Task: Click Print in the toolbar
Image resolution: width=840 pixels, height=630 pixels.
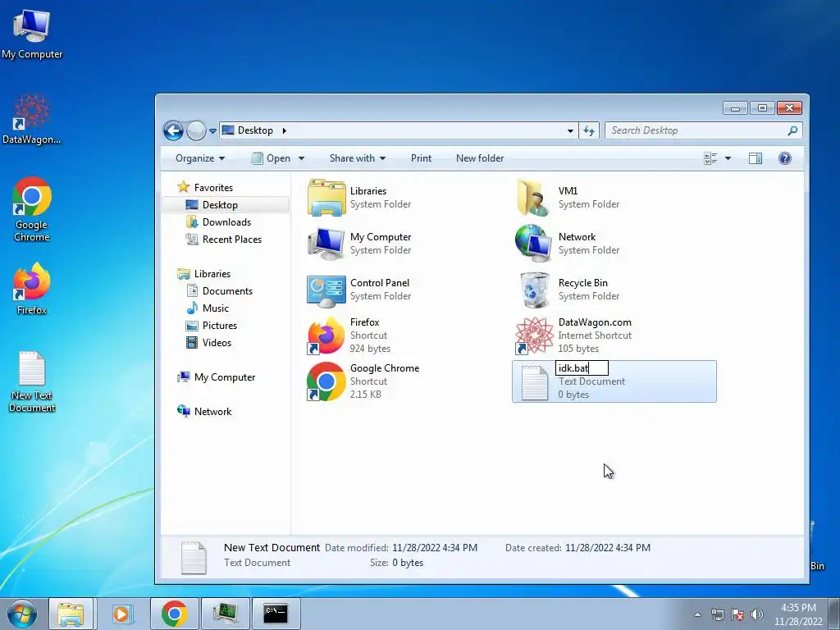Action: (421, 158)
